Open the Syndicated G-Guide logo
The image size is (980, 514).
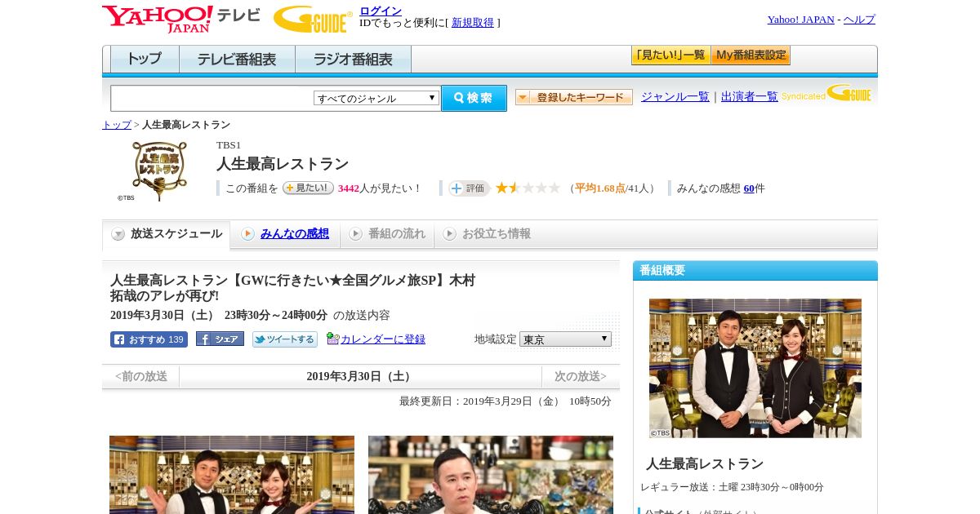[x=826, y=93]
